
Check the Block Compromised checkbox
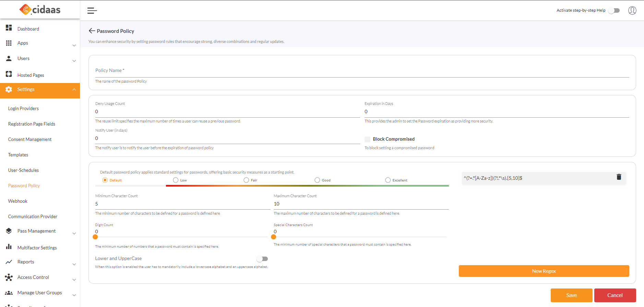click(367, 139)
